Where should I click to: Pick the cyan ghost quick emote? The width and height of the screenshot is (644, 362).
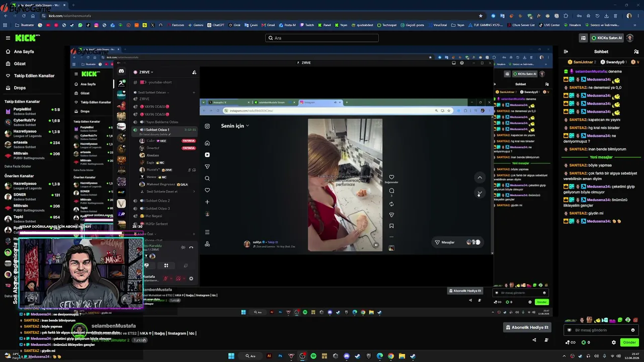[x=605, y=320]
